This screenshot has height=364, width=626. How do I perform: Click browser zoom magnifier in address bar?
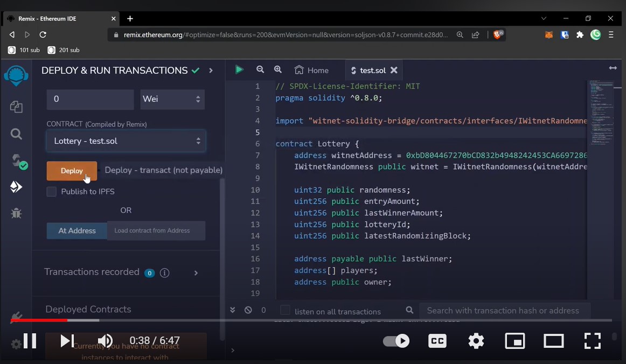[x=460, y=34]
